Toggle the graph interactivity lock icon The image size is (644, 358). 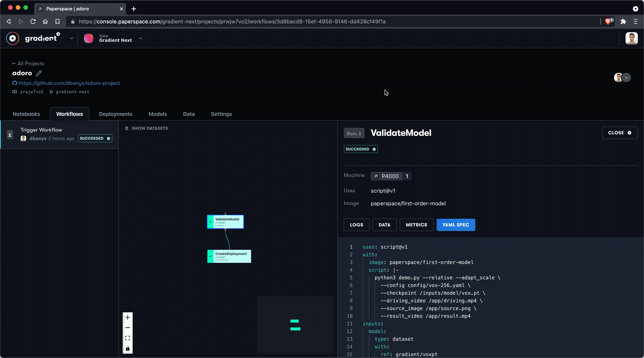click(127, 348)
